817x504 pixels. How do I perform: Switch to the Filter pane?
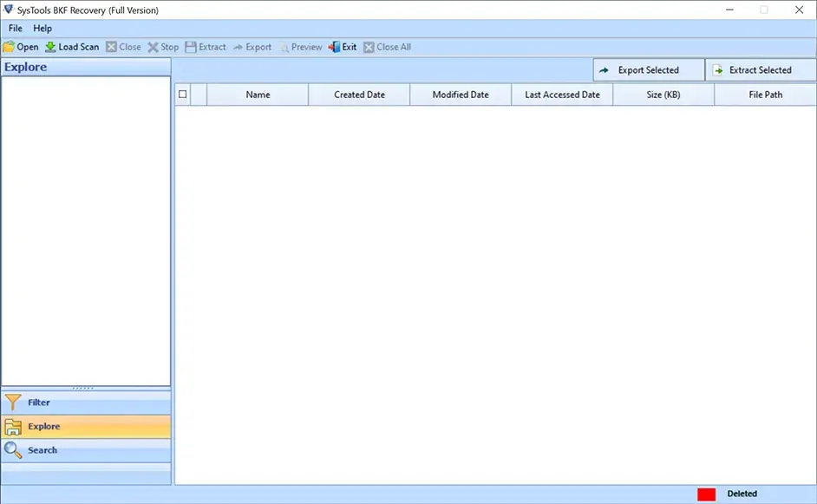86,403
